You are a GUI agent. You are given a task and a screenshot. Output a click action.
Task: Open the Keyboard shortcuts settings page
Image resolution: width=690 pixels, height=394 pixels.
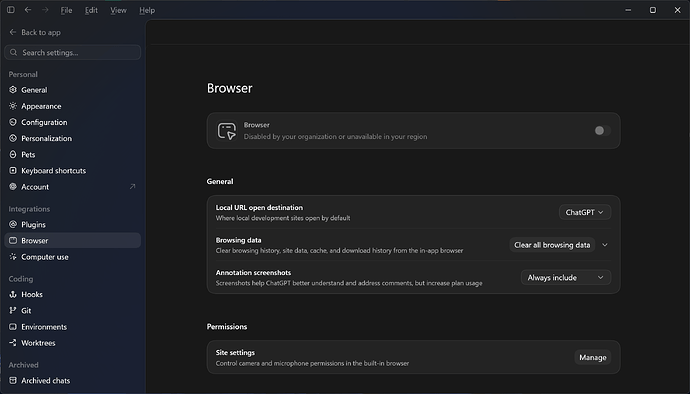click(x=73, y=170)
